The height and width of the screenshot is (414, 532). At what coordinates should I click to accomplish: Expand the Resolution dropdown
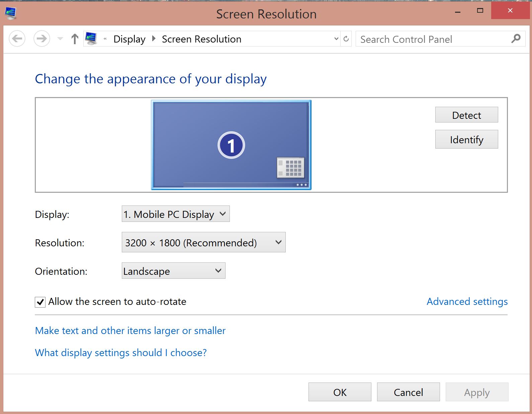click(203, 242)
